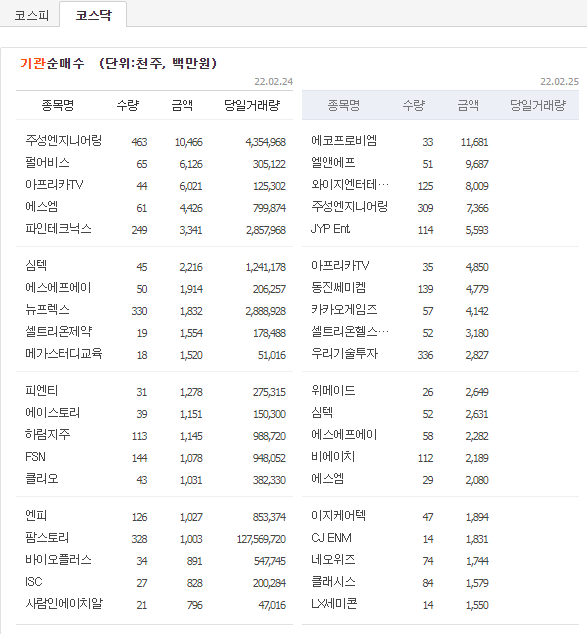
Task: Open the 클리오 stock link
Action: (x=42, y=478)
